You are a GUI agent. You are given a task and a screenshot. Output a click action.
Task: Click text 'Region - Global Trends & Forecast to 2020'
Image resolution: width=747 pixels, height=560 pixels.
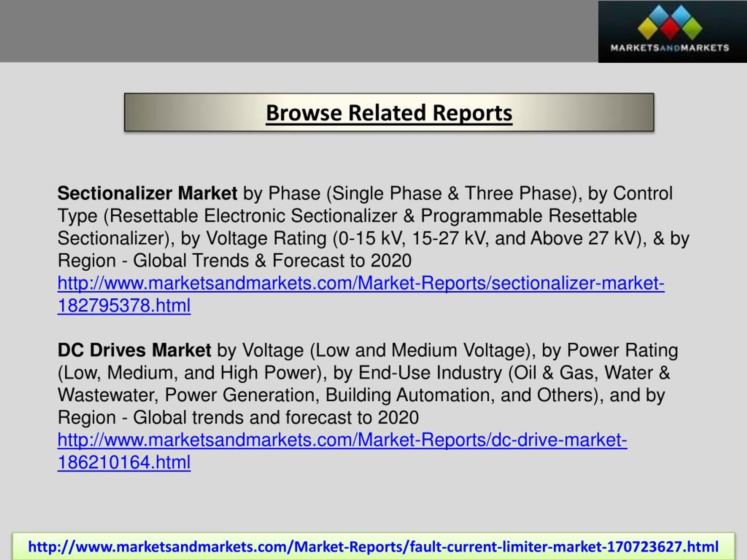(234, 260)
